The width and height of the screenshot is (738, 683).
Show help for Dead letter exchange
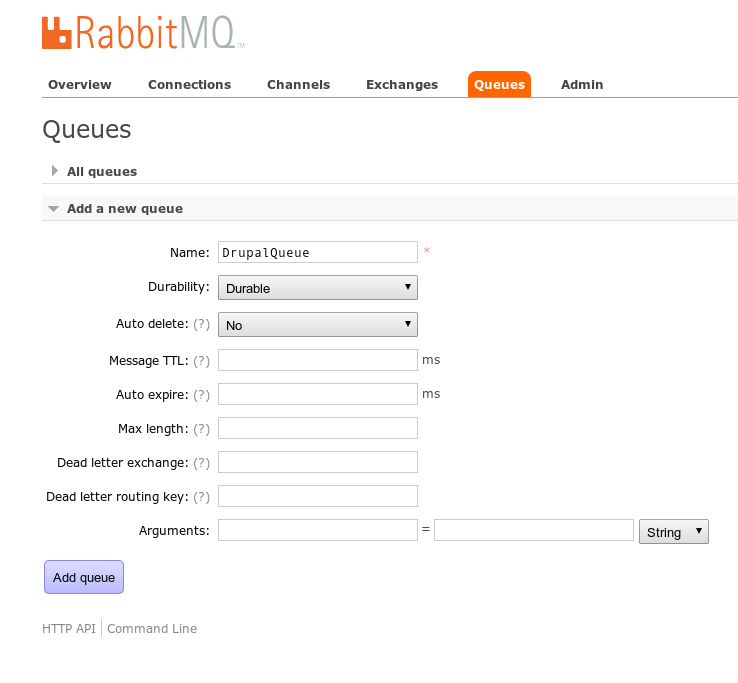click(201, 463)
